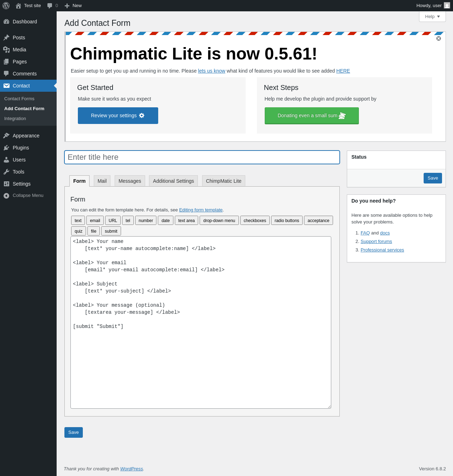Insert a tel form tag

point(128,220)
